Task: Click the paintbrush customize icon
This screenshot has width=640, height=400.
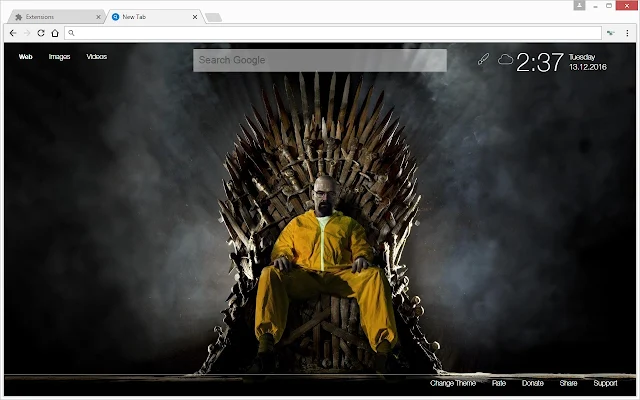Action: pyautogui.click(x=483, y=59)
